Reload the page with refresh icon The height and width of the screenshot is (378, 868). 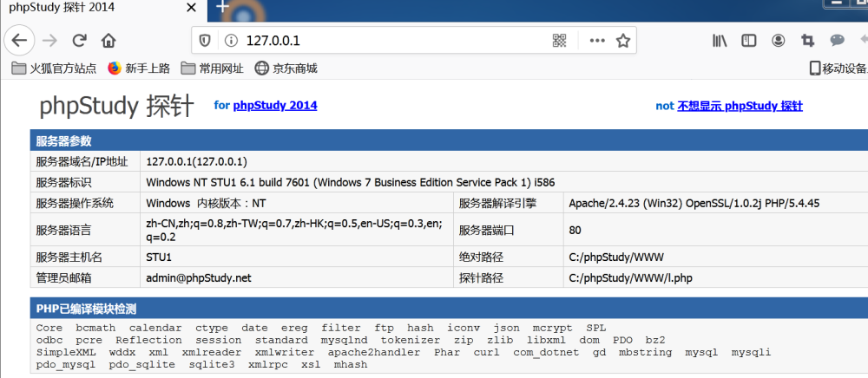click(80, 41)
